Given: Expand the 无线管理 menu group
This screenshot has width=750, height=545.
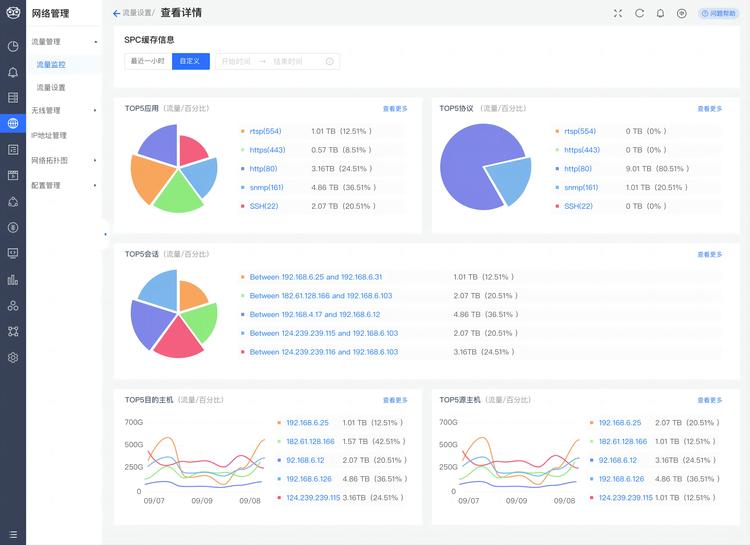Looking at the screenshot, I should click(x=65, y=111).
